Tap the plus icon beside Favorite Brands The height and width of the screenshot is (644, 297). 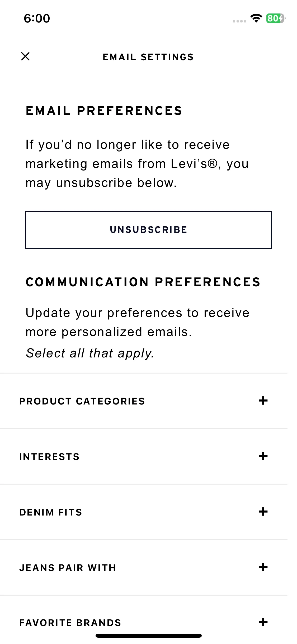pyautogui.click(x=263, y=622)
